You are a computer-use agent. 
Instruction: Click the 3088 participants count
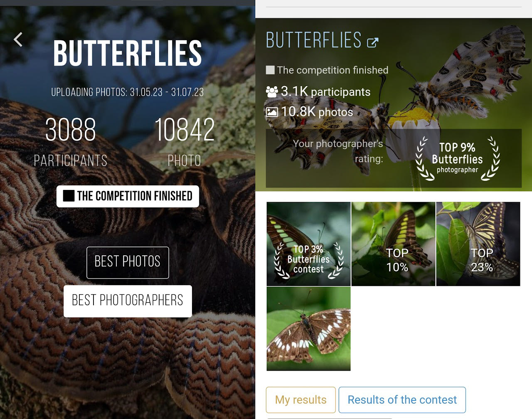click(x=71, y=130)
